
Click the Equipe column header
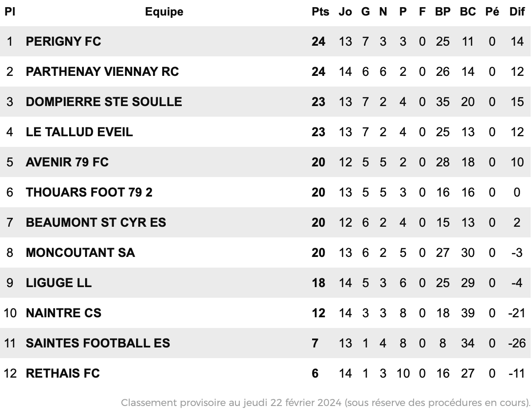164,12
